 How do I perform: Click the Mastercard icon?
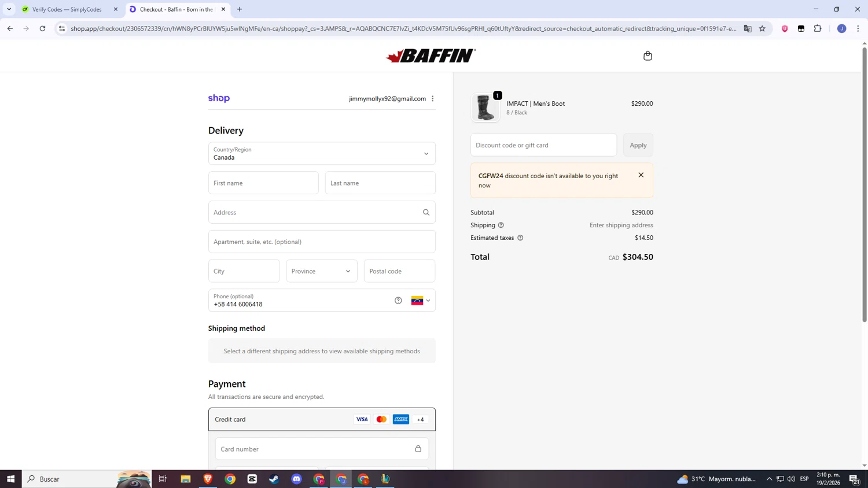pos(381,419)
